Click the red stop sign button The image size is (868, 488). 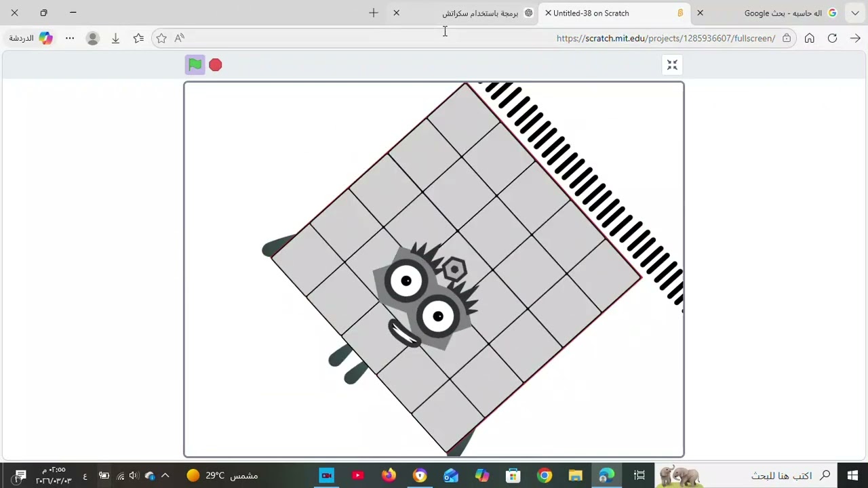point(216,65)
